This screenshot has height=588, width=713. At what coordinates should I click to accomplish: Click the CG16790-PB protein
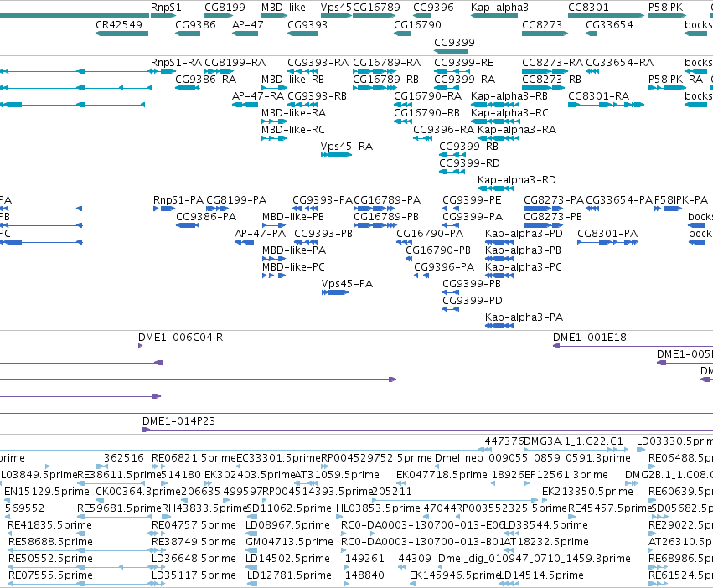tap(409, 259)
